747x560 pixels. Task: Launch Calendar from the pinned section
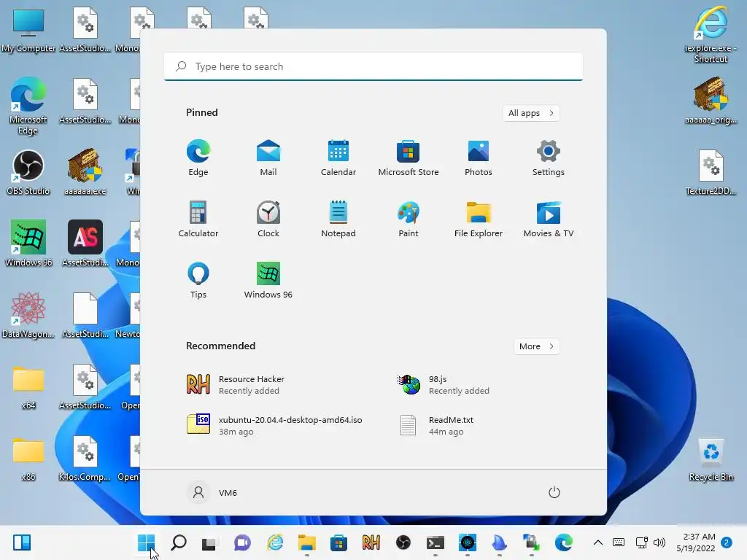click(x=338, y=157)
